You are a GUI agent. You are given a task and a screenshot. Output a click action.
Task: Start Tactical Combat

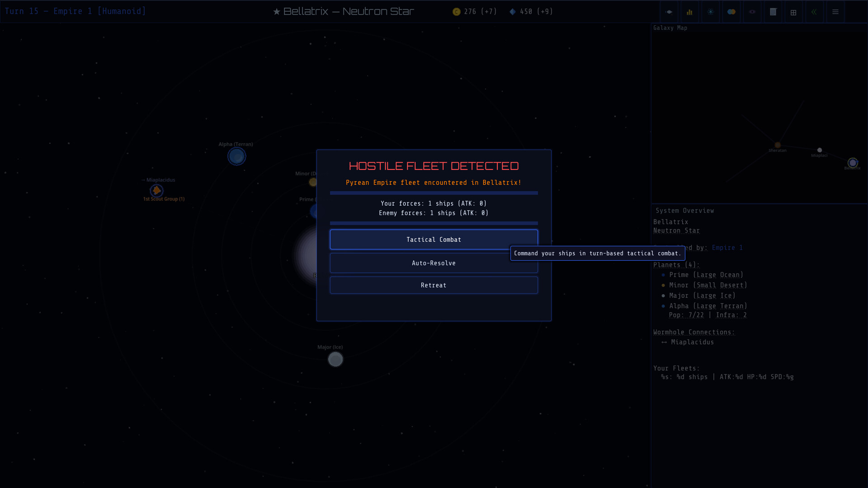(x=434, y=239)
